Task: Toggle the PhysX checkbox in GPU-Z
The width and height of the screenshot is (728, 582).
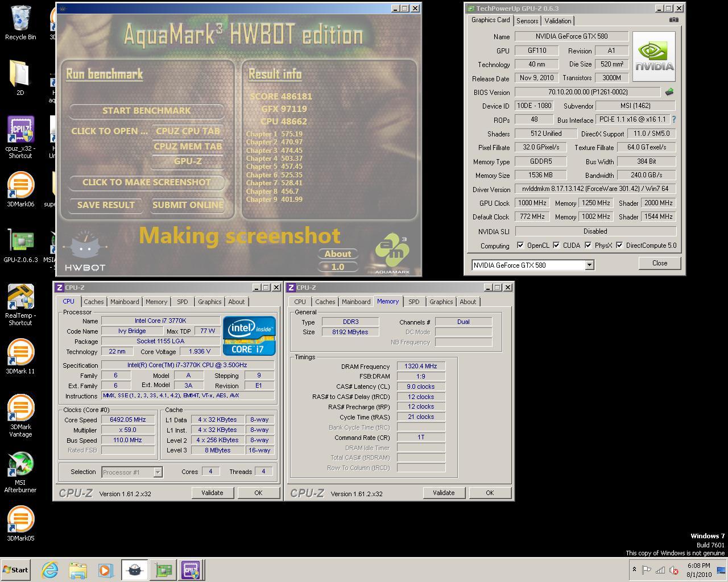Action: (x=588, y=246)
